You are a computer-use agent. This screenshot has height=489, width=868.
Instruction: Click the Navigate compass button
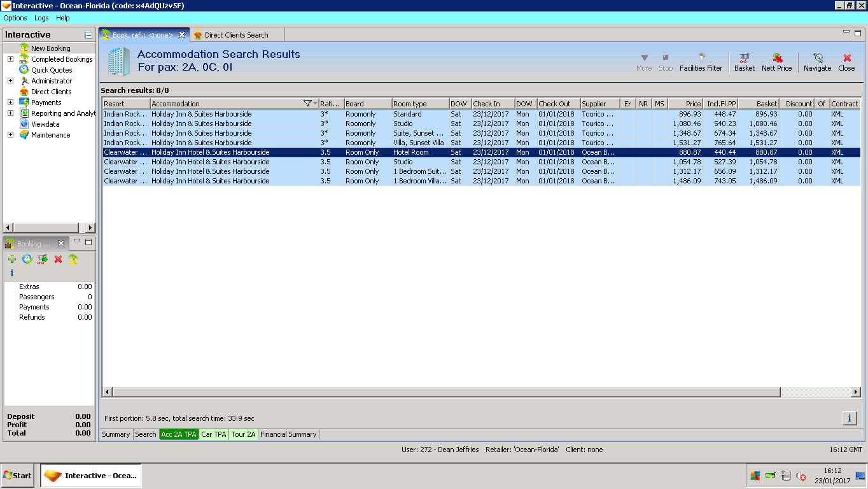817,62
